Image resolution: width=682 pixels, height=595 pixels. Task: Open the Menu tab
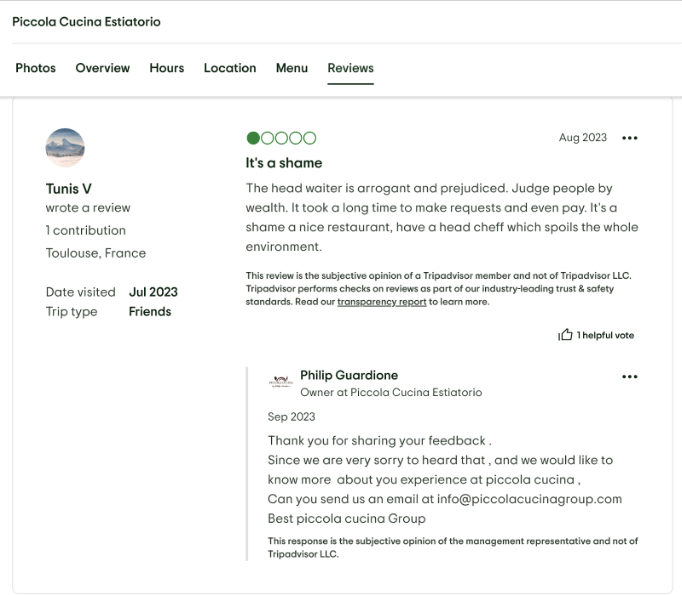pyautogui.click(x=292, y=68)
